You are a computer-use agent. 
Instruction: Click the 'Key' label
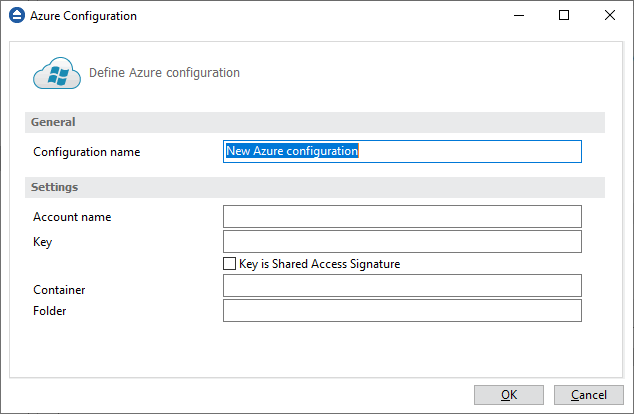[x=42, y=242]
